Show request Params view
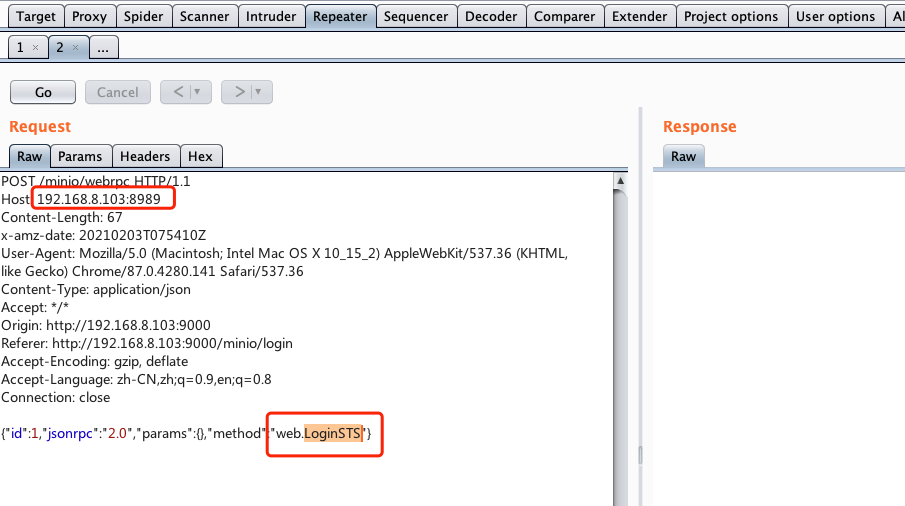 click(80, 156)
